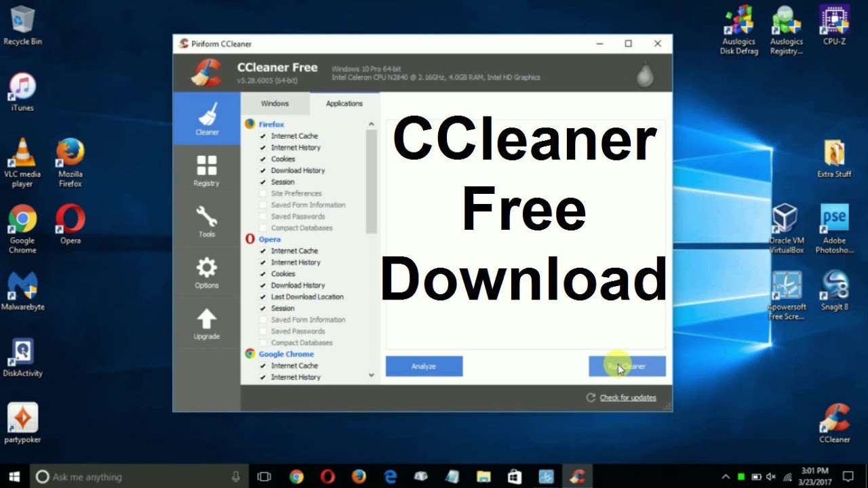Select the Auslogics Registry desktop icon
Image resolution: width=868 pixels, height=488 pixels.
[787, 30]
